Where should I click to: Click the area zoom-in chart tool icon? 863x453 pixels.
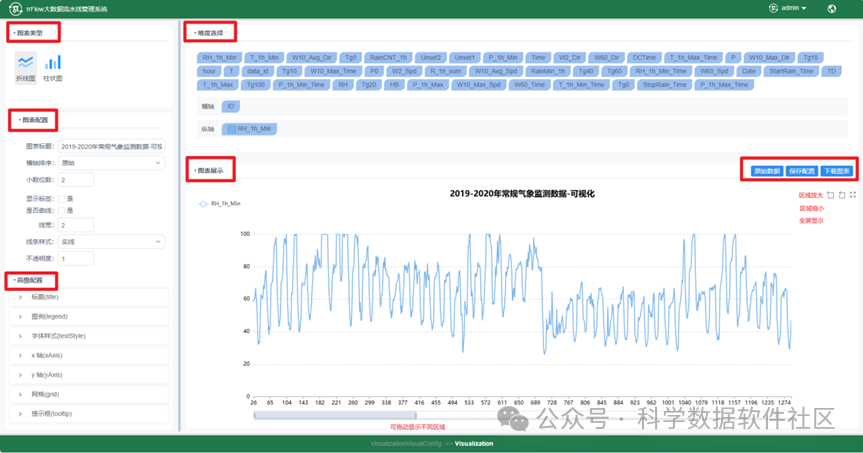coord(830,196)
